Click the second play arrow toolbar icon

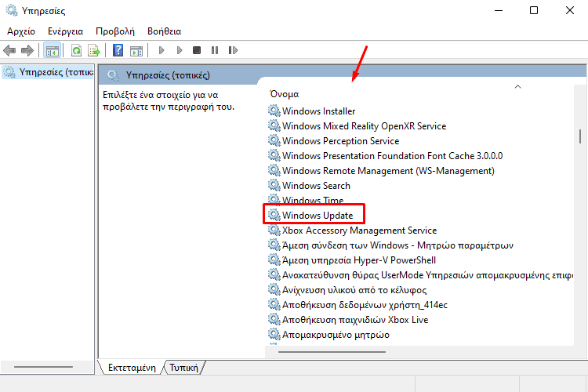pos(180,50)
